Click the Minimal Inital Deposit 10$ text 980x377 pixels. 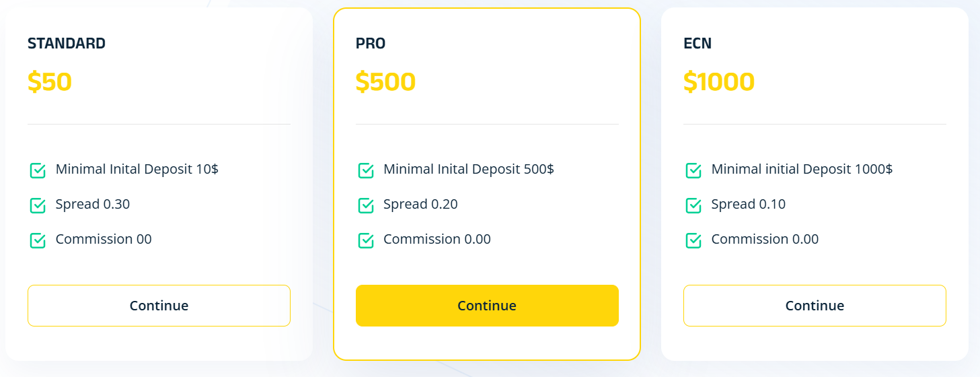[x=137, y=169]
